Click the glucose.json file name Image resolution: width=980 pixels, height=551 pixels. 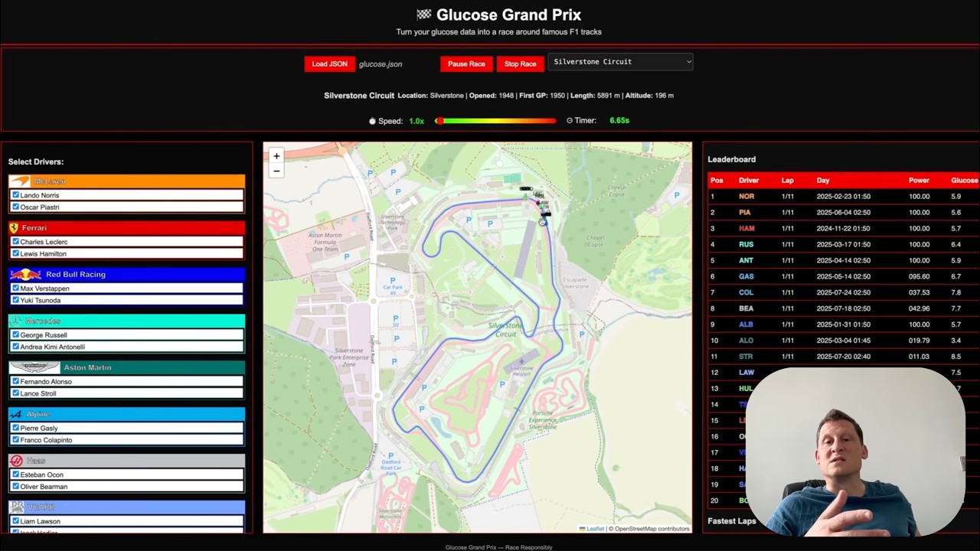[x=381, y=64]
